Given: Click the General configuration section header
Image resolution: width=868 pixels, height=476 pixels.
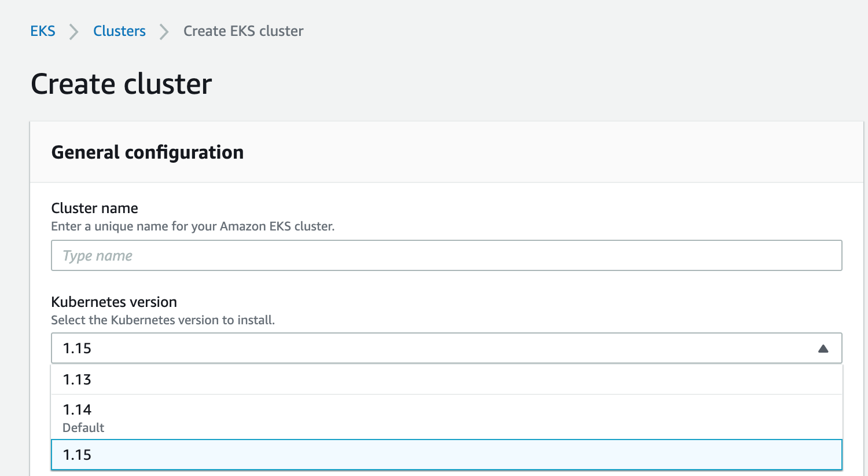Looking at the screenshot, I should pyautogui.click(x=148, y=152).
